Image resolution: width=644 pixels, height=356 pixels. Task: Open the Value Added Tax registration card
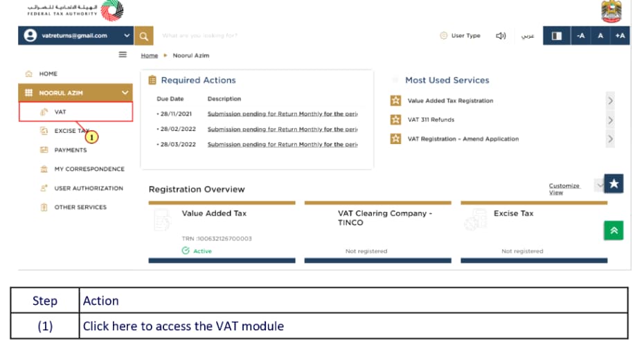click(222, 232)
